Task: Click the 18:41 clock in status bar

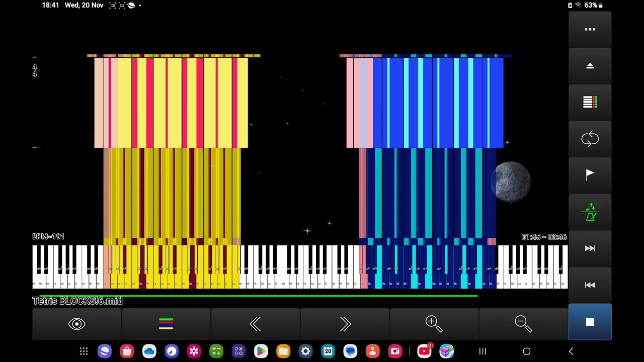Action: [50, 5]
